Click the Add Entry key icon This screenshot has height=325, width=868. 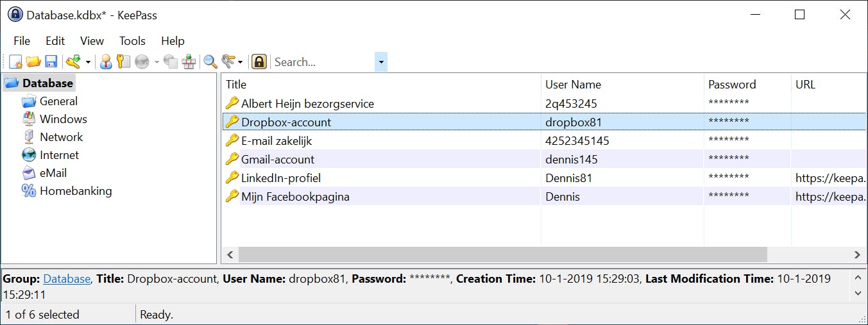coord(73,62)
